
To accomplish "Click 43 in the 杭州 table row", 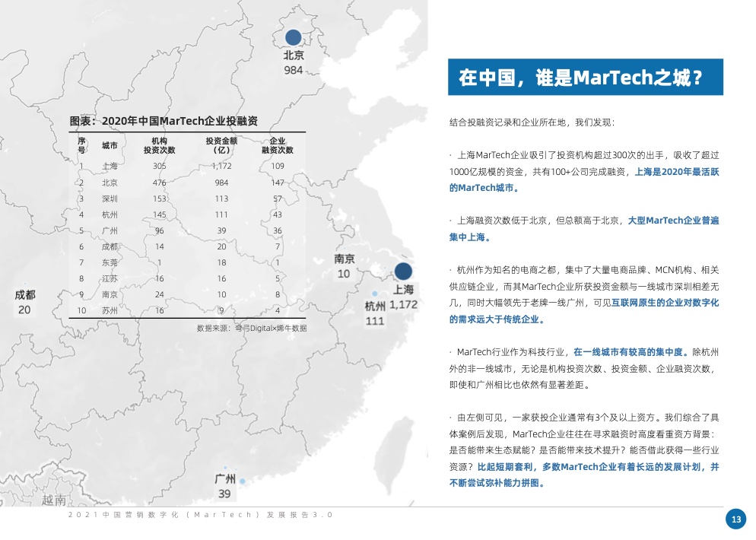I will 278,214.
